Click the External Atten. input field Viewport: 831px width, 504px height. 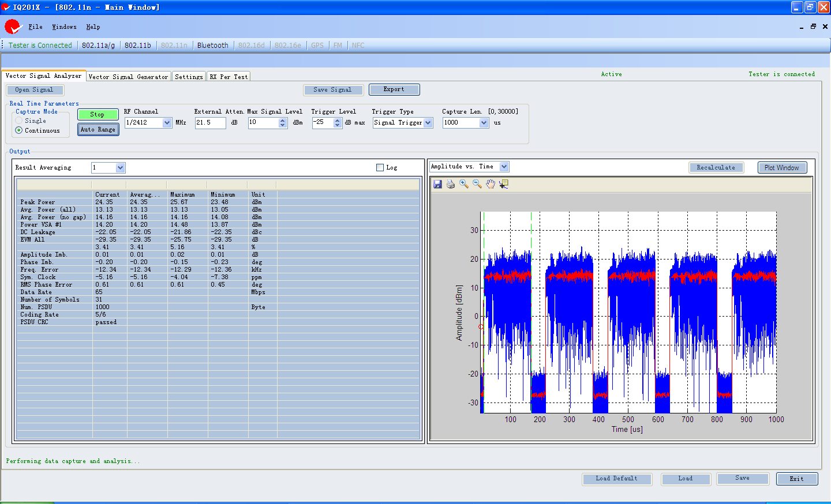click(x=210, y=123)
